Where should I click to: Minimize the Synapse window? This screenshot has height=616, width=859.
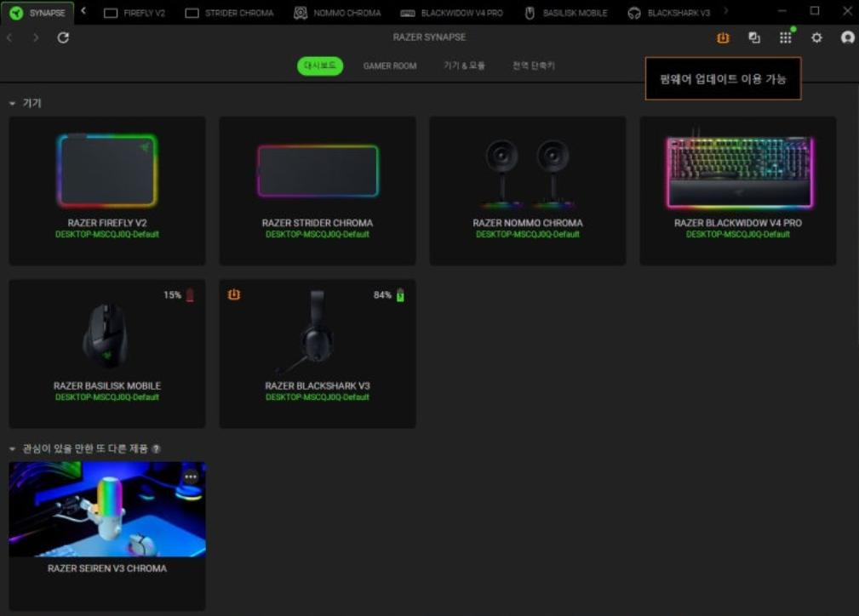[782, 11]
